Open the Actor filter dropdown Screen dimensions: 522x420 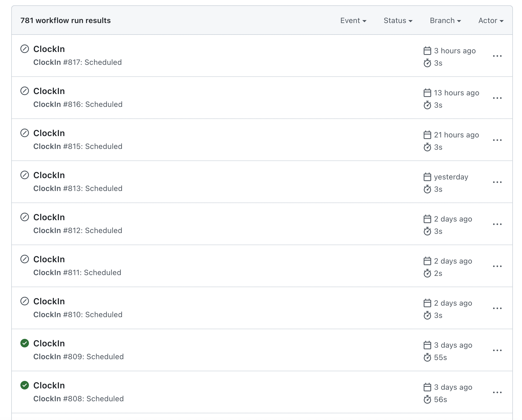point(491,21)
